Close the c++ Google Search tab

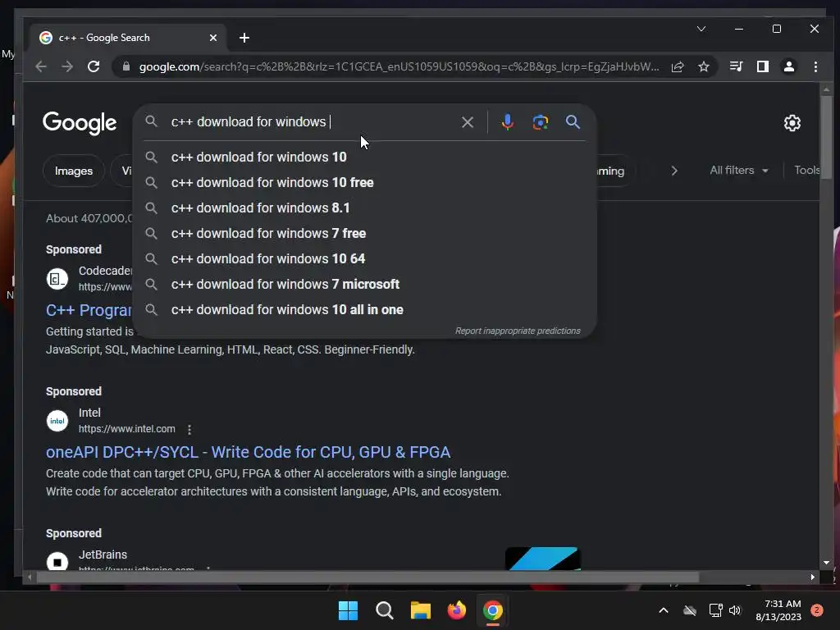[x=213, y=38]
